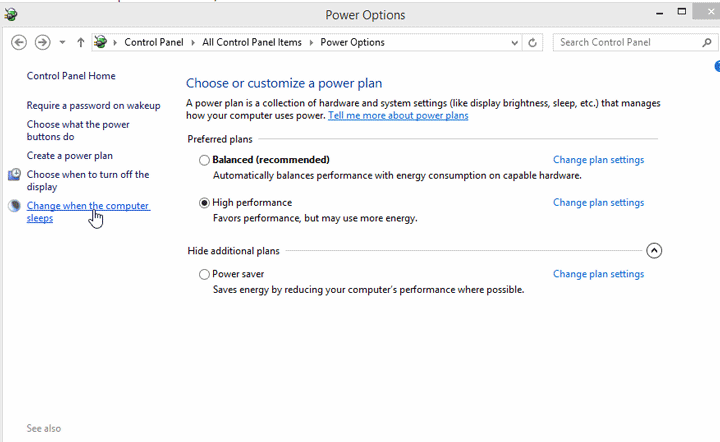The height and width of the screenshot is (442, 720).
Task: Select the High performance plan
Action: [205, 203]
